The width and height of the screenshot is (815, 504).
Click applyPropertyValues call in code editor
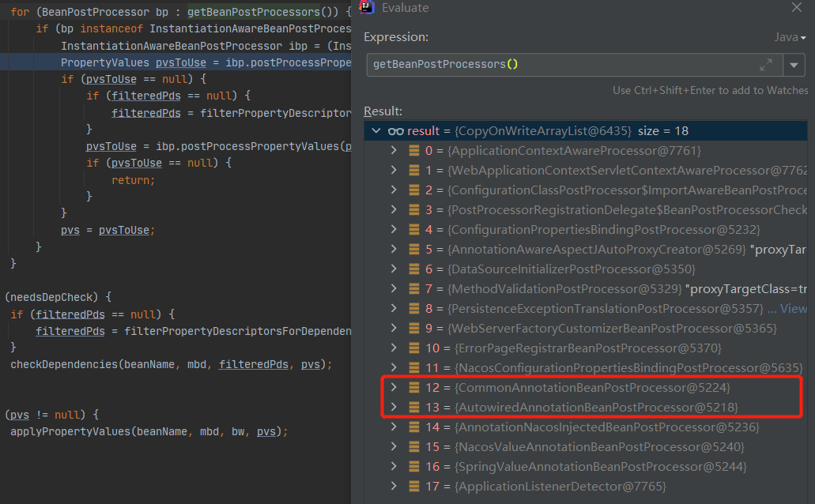tap(149, 432)
